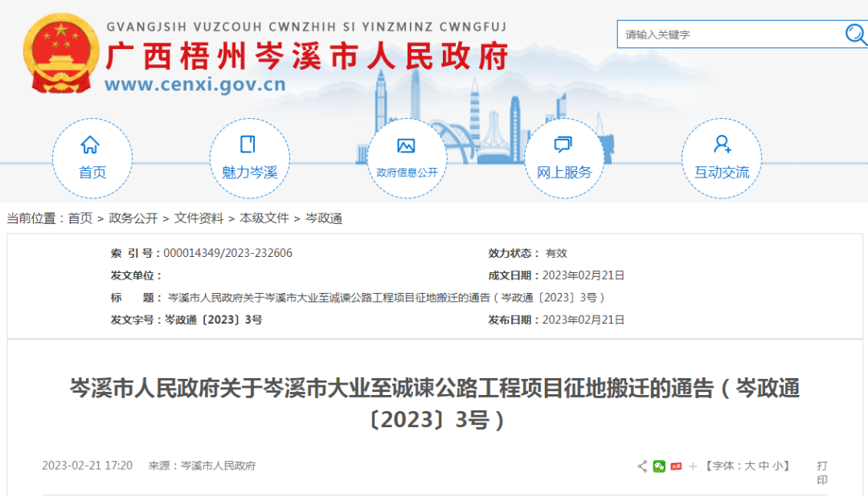Image resolution: width=868 pixels, height=497 pixels.
Task: Set font size to 中 (medium)
Action: coord(764,466)
